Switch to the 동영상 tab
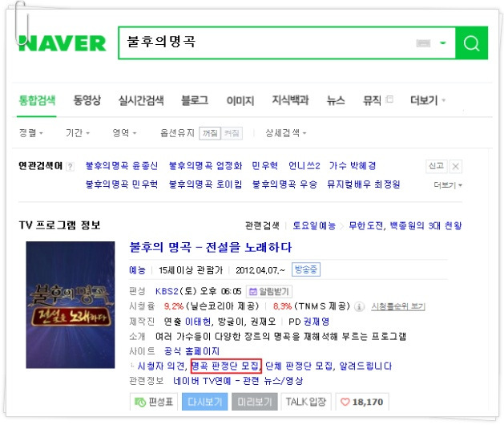 (87, 100)
